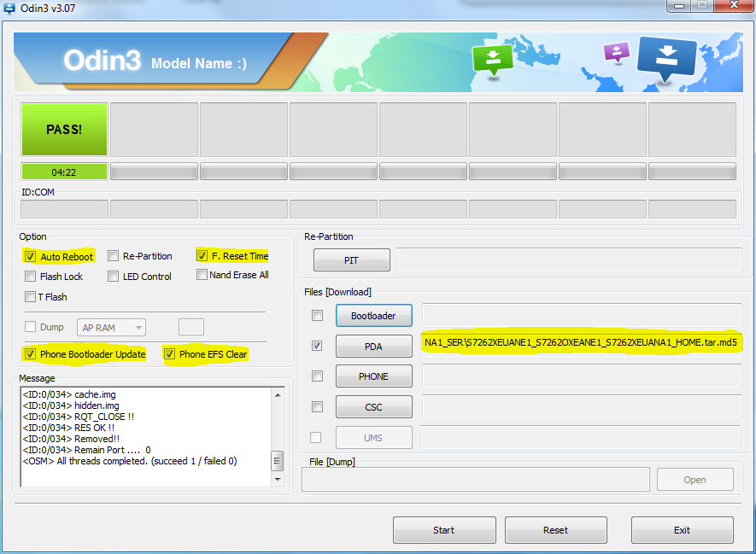Viewport: 756px width, 554px height.
Task: Click the PIT button under Re-Partition
Action: 351,260
